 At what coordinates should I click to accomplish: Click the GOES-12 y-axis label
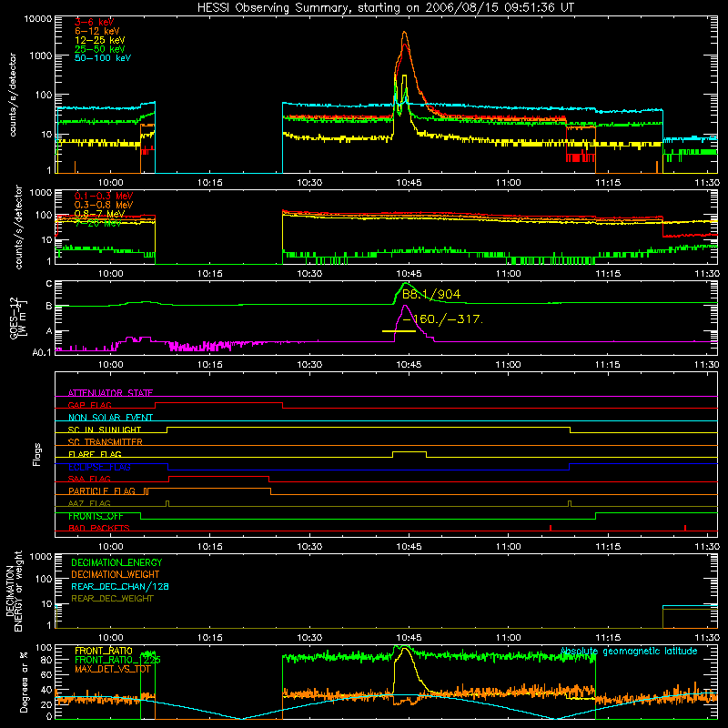click(x=16, y=318)
